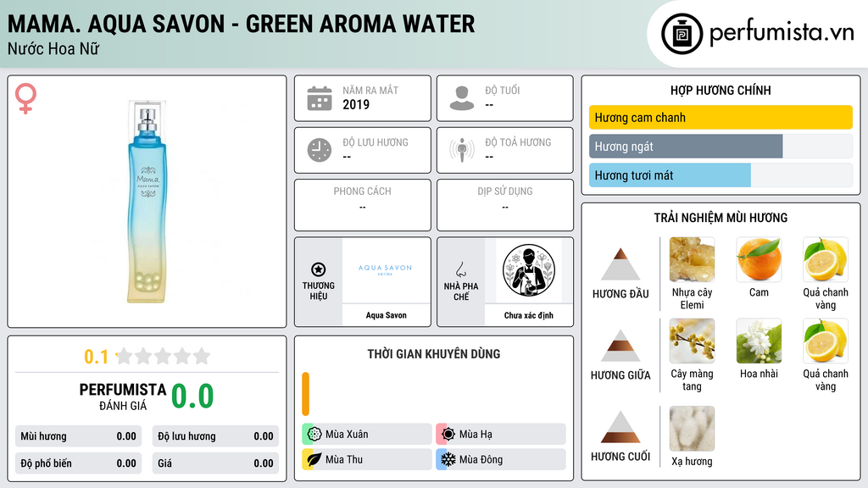This screenshot has height=488, width=868.
Task: Click the Phong cách box
Action: (x=363, y=205)
